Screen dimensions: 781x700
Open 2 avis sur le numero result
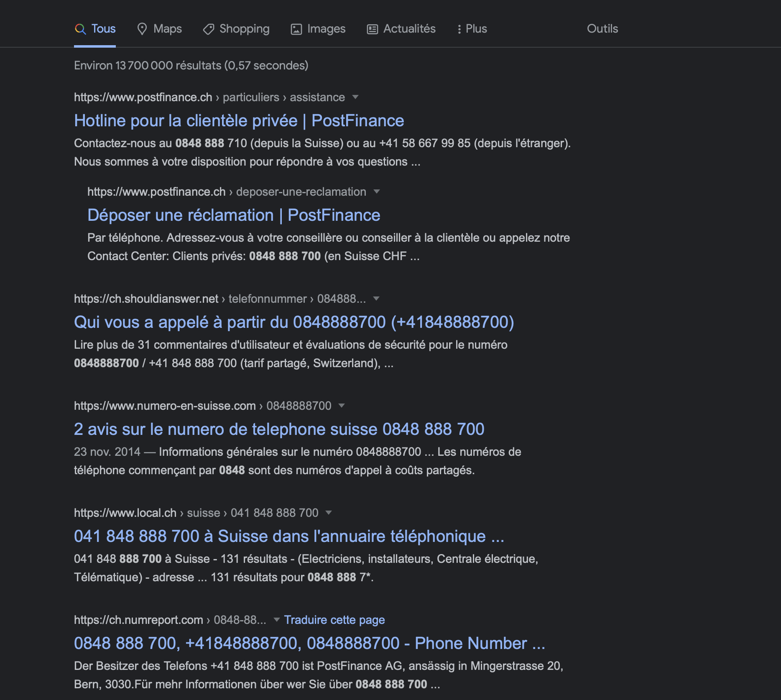(279, 429)
